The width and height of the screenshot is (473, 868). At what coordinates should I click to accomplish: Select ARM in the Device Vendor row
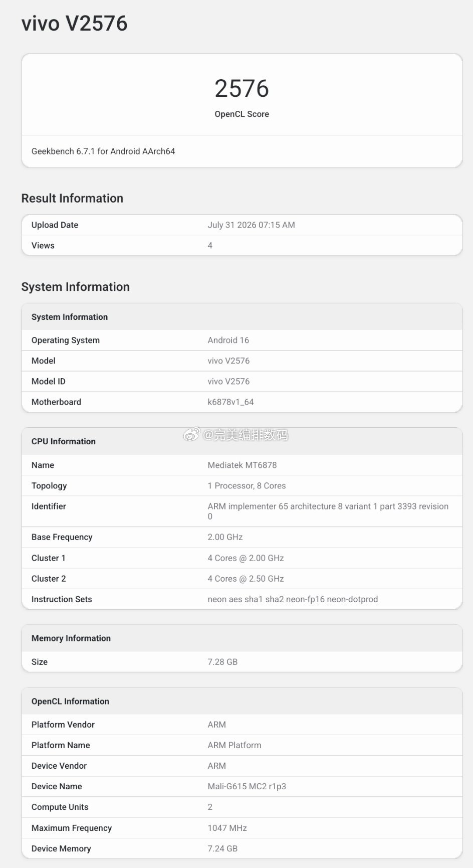click(x=216, y=766)
